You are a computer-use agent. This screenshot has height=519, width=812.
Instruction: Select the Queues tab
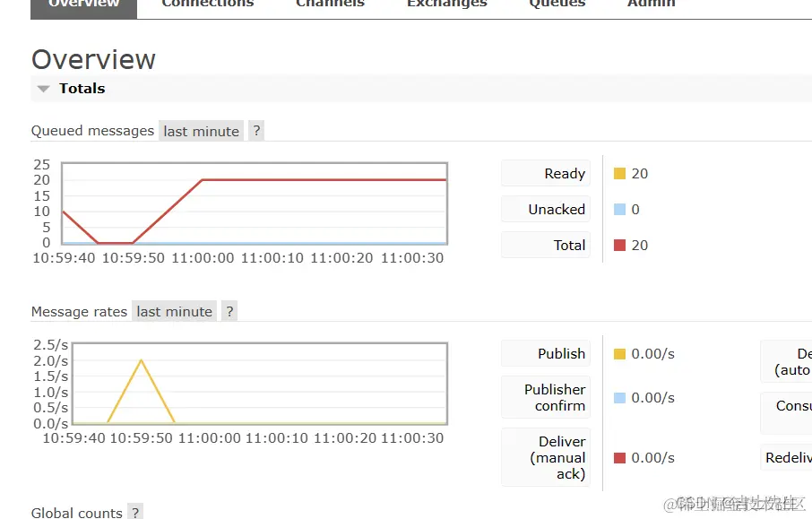click(557, 4)
